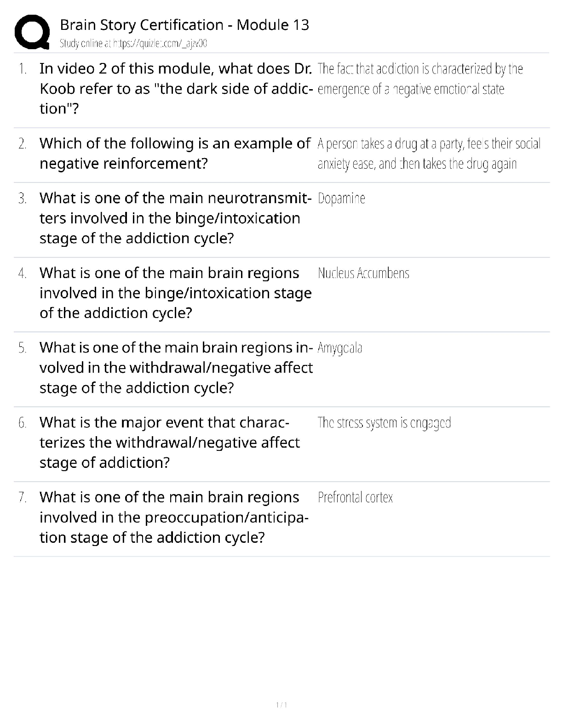The height and width of the screenshot is (728, 563).
Task: Select the negative reinforcement question
Action: click(x=175, y=153)
